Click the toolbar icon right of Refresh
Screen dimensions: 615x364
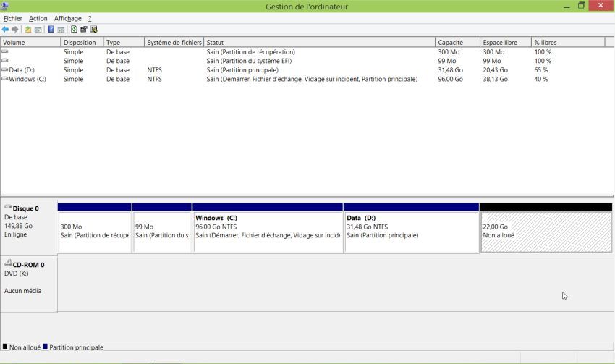83,30
